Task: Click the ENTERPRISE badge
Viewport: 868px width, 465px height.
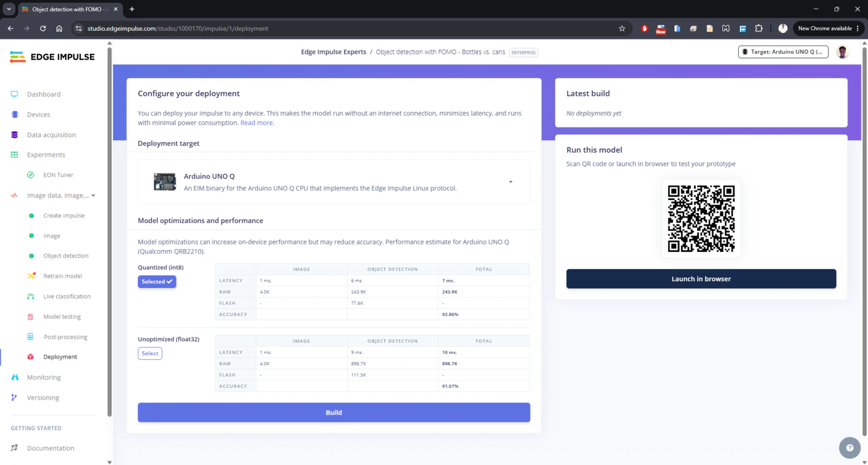Action: point(524,53)
